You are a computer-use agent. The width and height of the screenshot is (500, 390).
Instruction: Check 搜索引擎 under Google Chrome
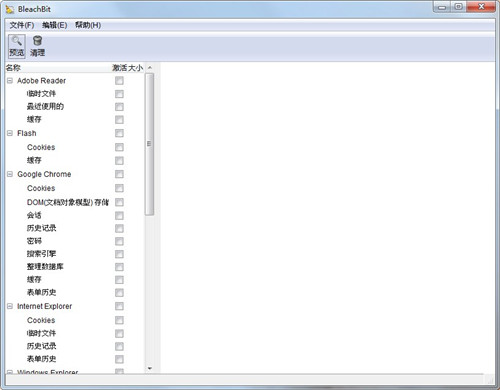pos(119,254)
